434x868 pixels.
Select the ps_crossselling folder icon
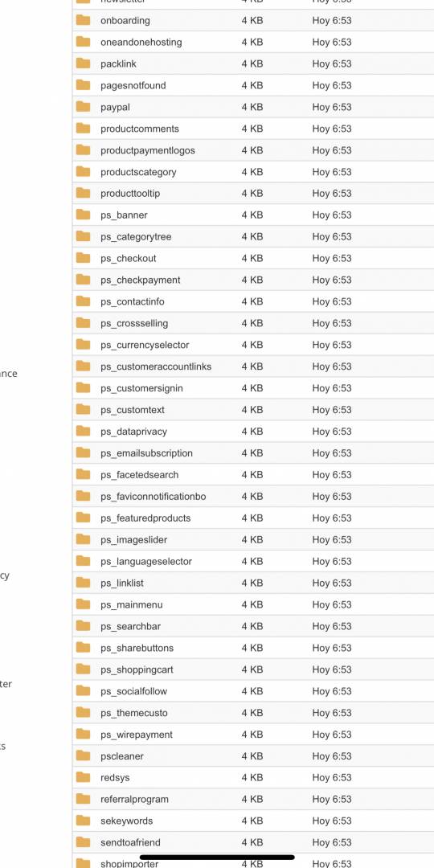[x=83, y=323]
